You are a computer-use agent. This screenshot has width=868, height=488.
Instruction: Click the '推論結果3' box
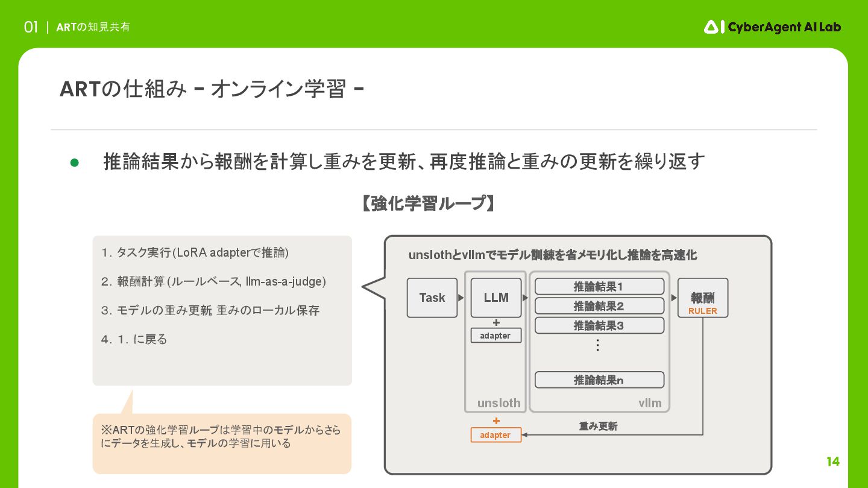pos(599,325)
